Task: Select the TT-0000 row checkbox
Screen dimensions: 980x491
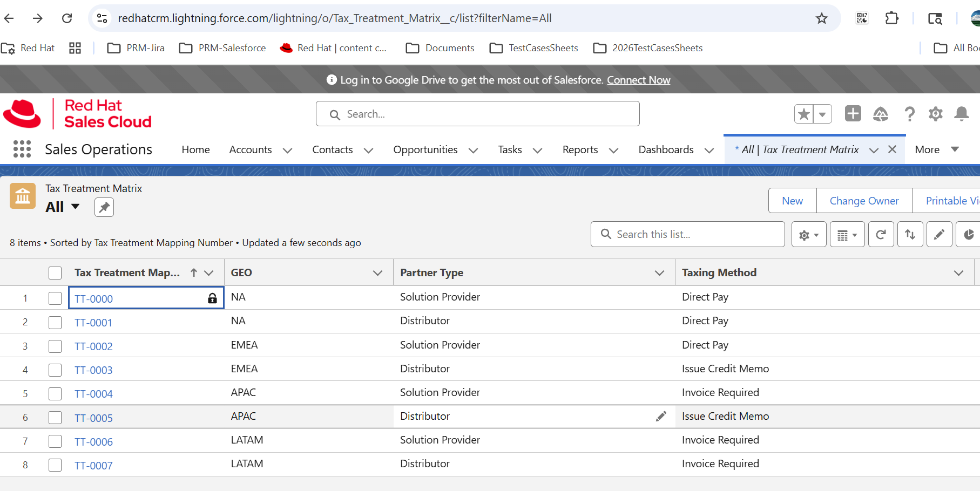Action: click(55, 298)
